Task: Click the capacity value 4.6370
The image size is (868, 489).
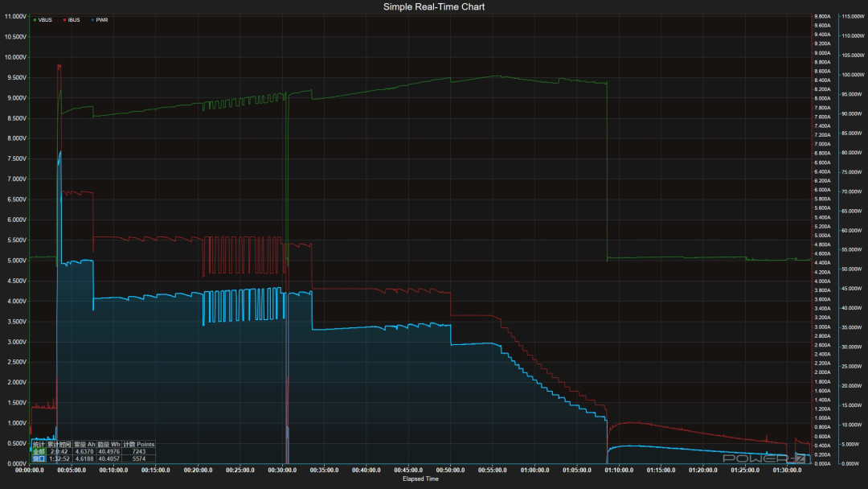Action: click(x=84, y=451)
